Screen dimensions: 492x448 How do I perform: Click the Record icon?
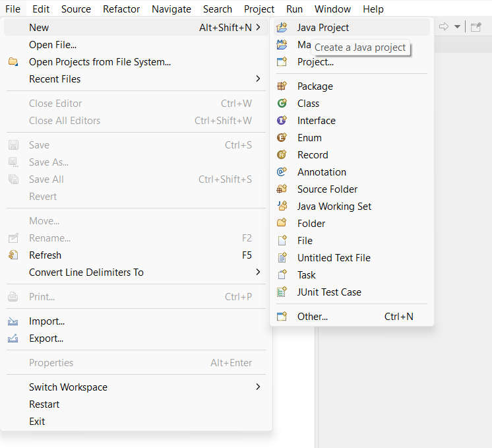point(282,155)
